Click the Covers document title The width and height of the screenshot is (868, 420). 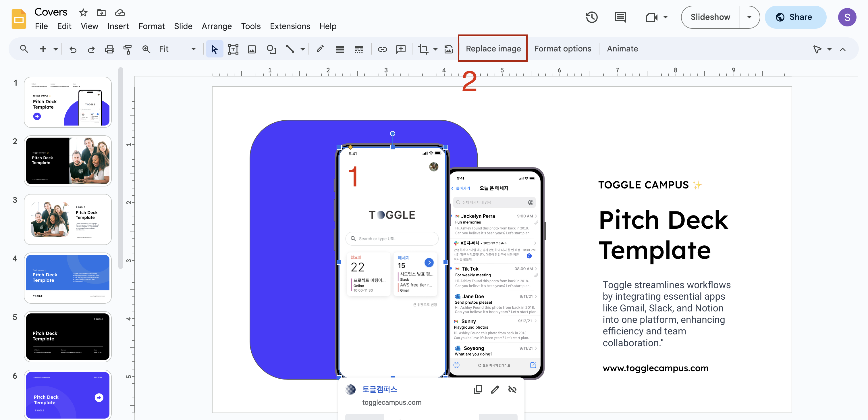coord(51,12)
